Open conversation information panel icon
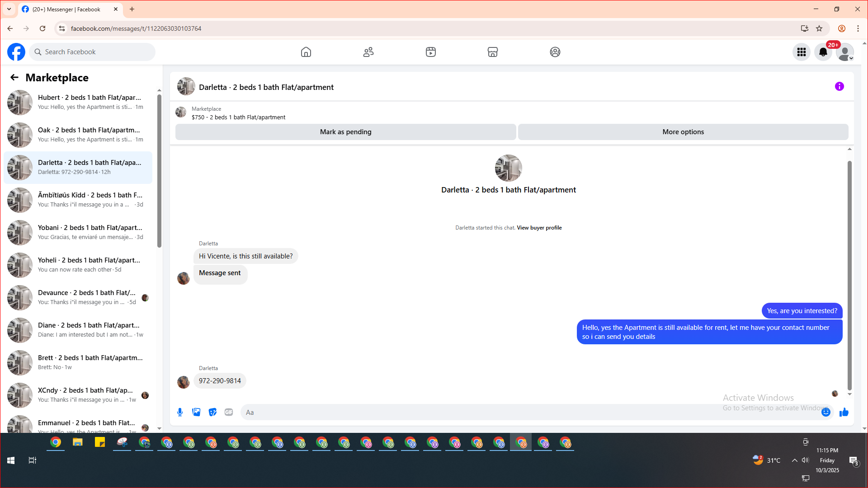Screen dimensions: 868x488 (x=840, y=86)
